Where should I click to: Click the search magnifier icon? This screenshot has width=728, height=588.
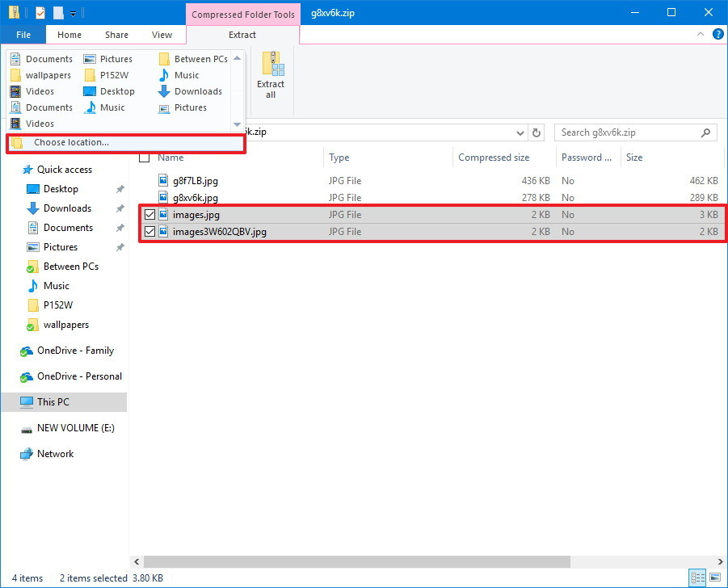[705, 132]
